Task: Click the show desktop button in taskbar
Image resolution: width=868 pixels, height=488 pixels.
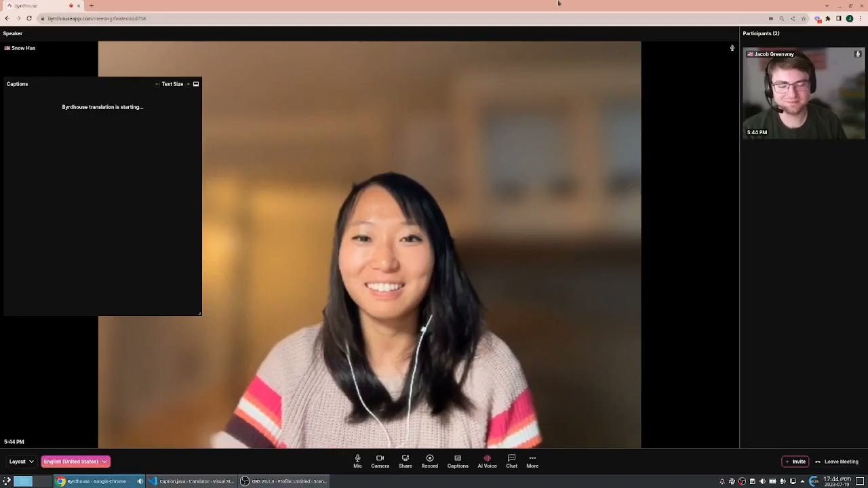Action: 860,481
